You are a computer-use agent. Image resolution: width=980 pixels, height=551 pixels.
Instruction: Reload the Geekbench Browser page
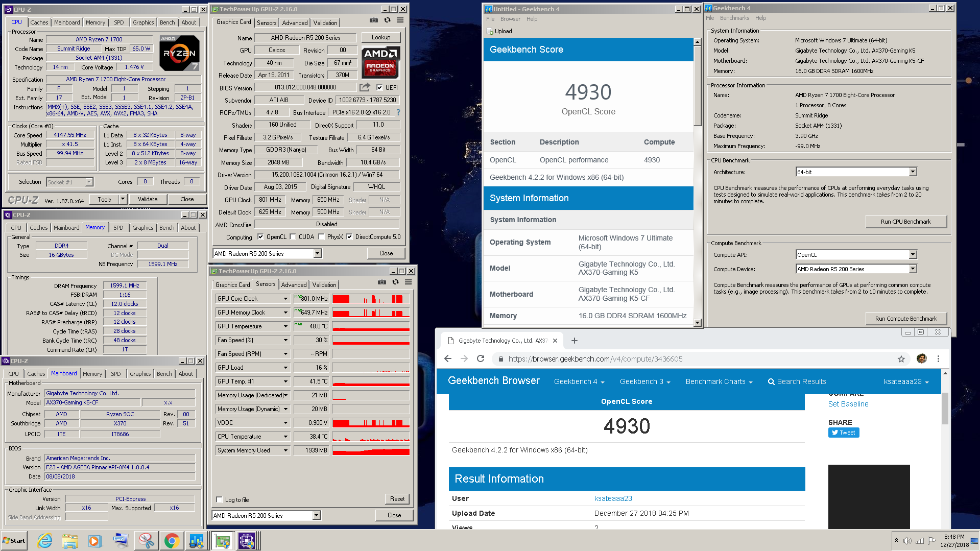(x=481, y=359)
